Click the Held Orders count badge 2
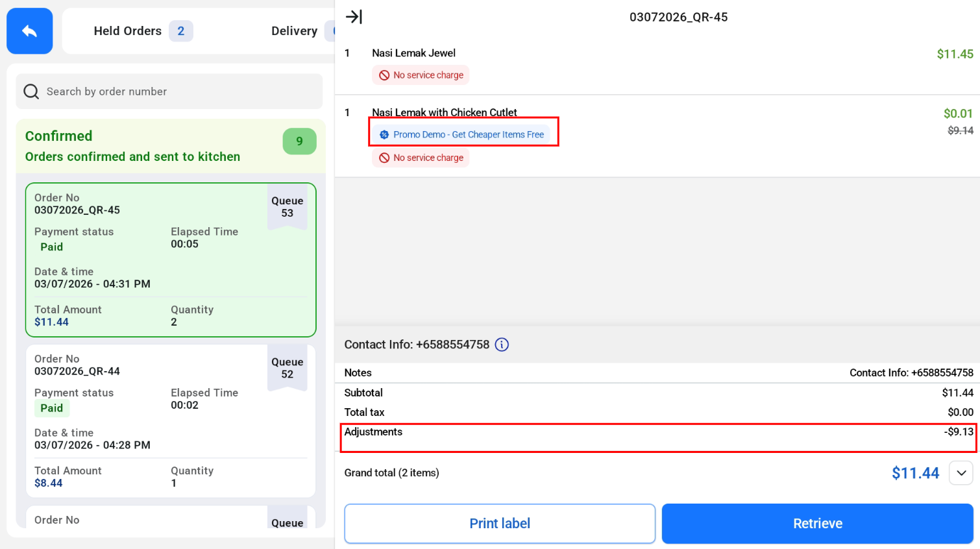This screenshot has width=980, height=549. pos(181,31)
